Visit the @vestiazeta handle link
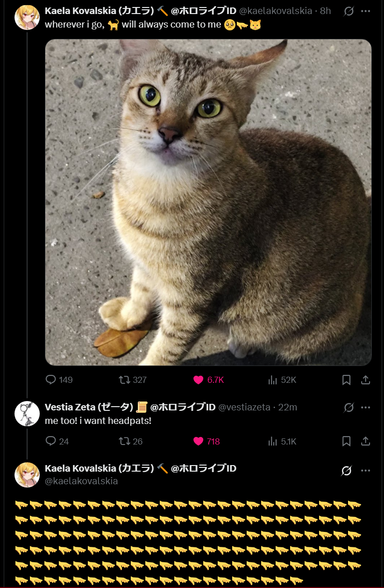Viewport: 384px width, 588px height. 244,407
